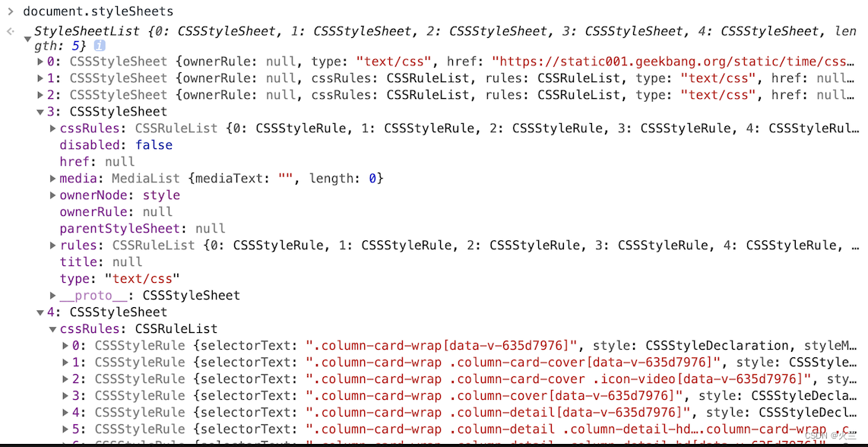Viewport: 868px width, 447px height.
Task: Expand cssRules CSSRuleList under stylesheet 3
Action: click(x=52, y=128)
